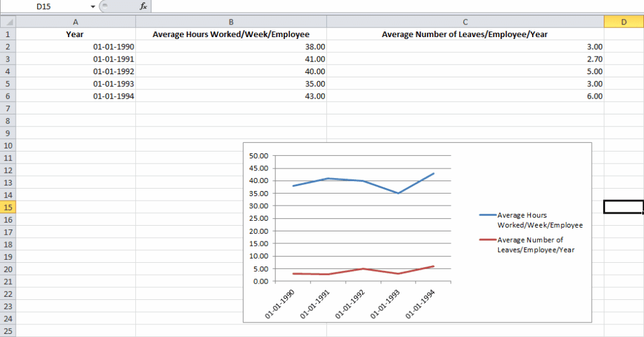Select column B header

click(x=231, y=22)
